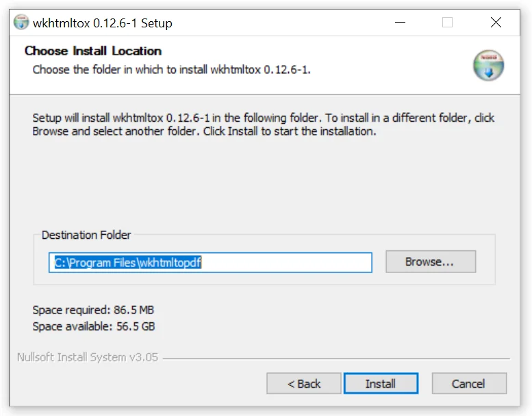Click the 'Destination Folder' group label
Viewport: 532px width, 416px height.
tap(86, 235)
